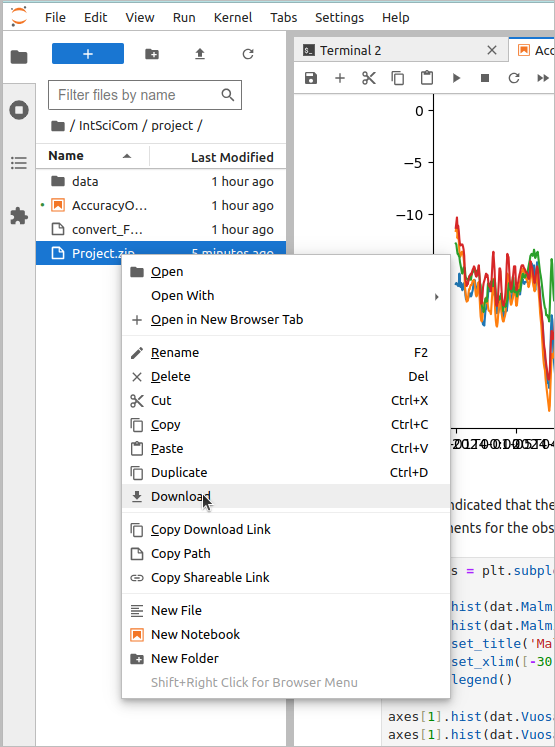Paste cells from clipboard toolbar icon
The width and height of the screenshot is (555, 747).
(427, 78)
